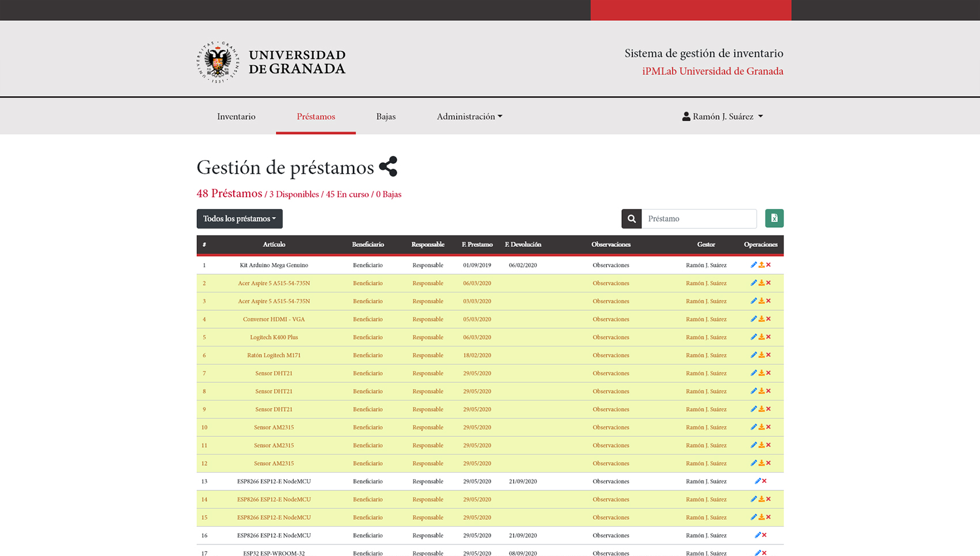Delete loan 3 with the red X icon
Image resolution: width=980 pixels, height=556 pixels.
(x=769, y=300)
